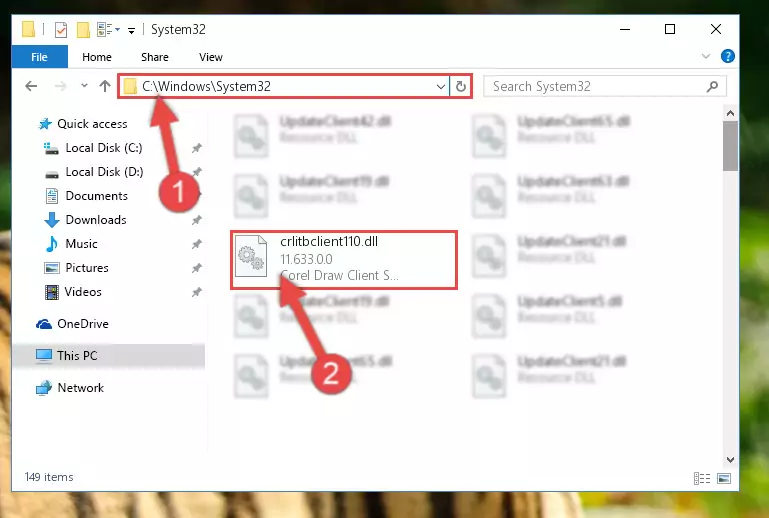Click pin icon next to Downloads

(x=196, y=220)
